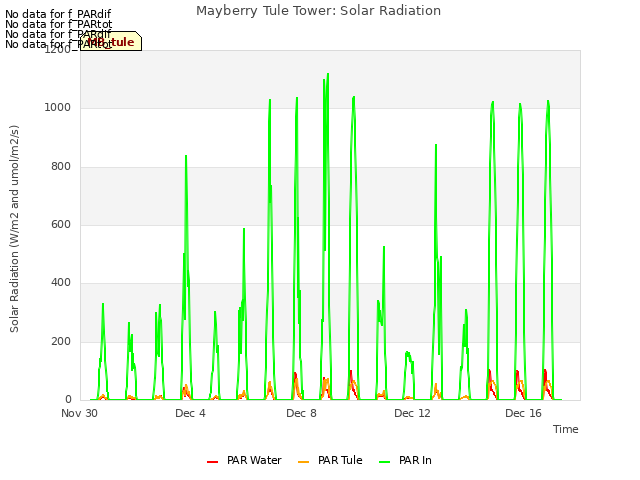Click the 1000 y-axis tick label
The image size is (640, 480).
tap(58, 108)
